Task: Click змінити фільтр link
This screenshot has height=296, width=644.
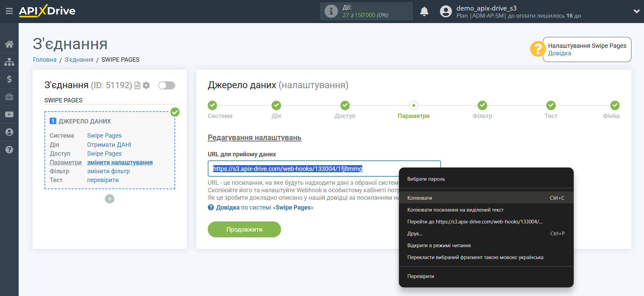Action: (108, 171)
